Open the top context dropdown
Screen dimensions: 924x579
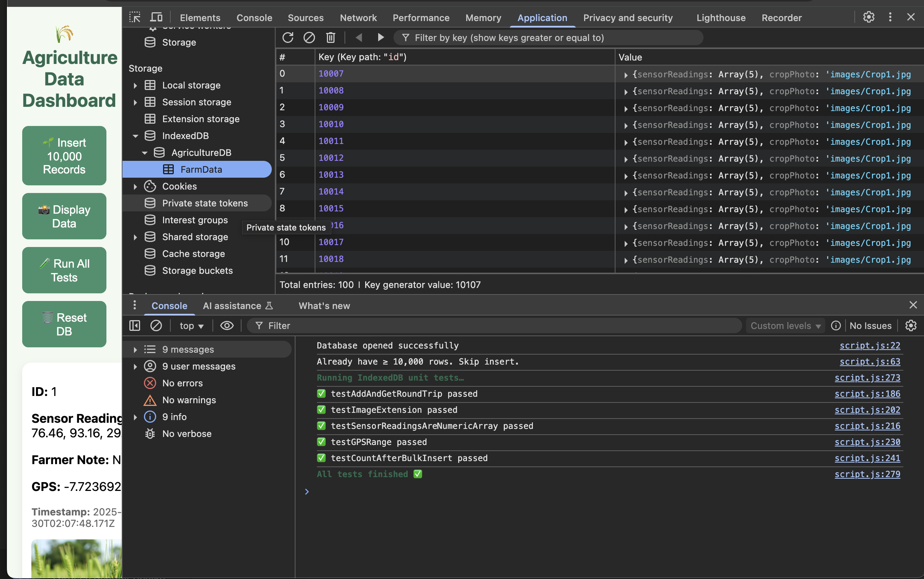tap(191, 325)
